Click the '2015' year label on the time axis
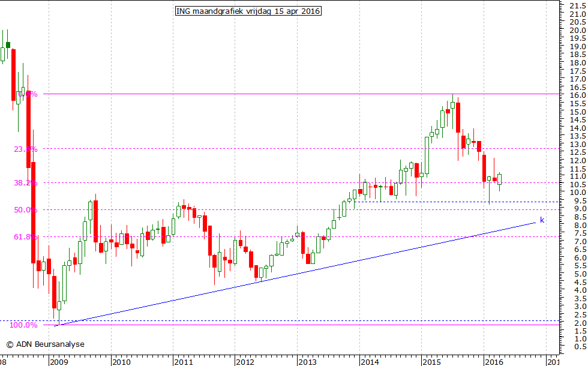 pyautogui.click(x=431, y=362)
